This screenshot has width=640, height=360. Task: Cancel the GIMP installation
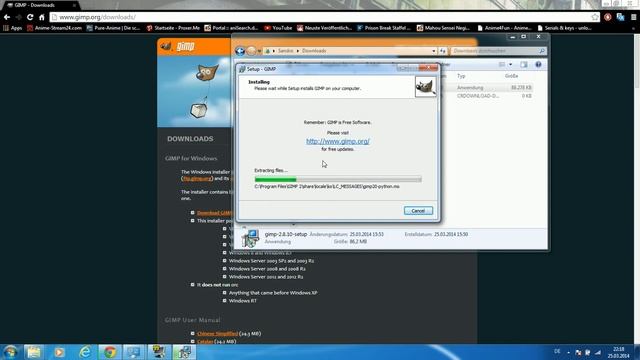coord(418,211)
